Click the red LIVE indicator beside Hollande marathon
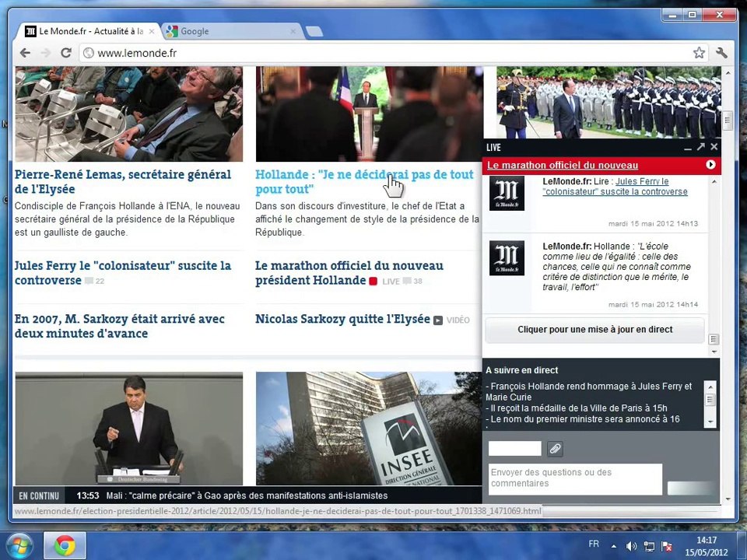Screen dimensions: 747x560 373,281
